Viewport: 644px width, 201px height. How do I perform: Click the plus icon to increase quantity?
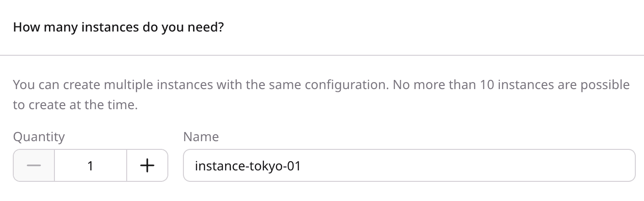(x=147, y=165)
